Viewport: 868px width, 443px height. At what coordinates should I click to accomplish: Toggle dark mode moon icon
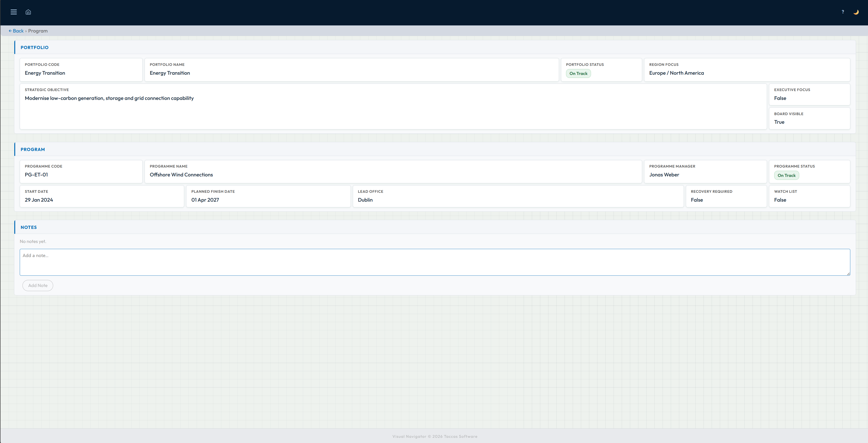tap(856, 12)
